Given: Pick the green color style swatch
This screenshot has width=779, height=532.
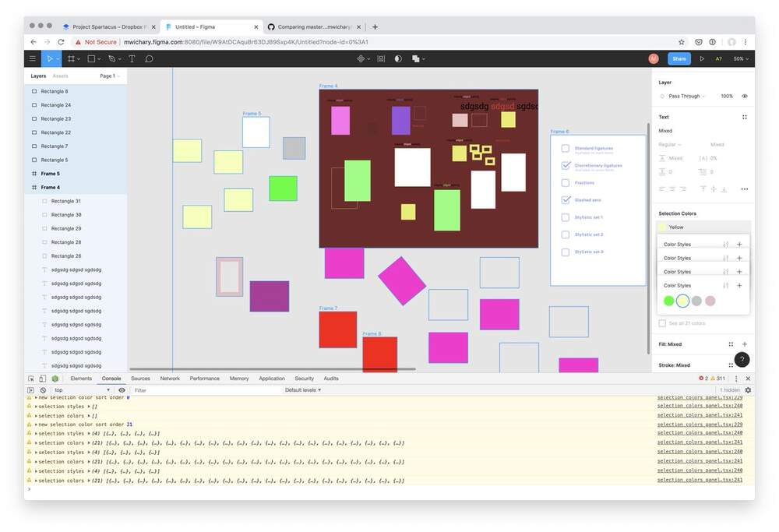Looking at the screenshot, I should (668, 301).
